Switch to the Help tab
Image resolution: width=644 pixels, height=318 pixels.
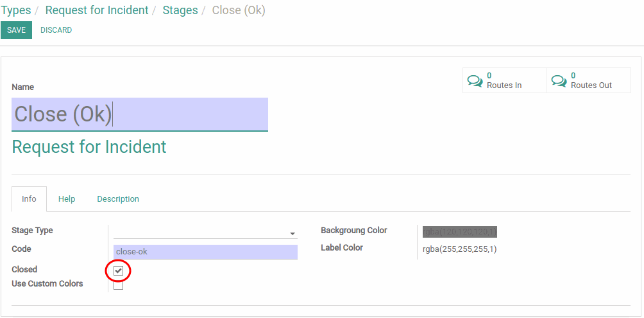(67, 199)
